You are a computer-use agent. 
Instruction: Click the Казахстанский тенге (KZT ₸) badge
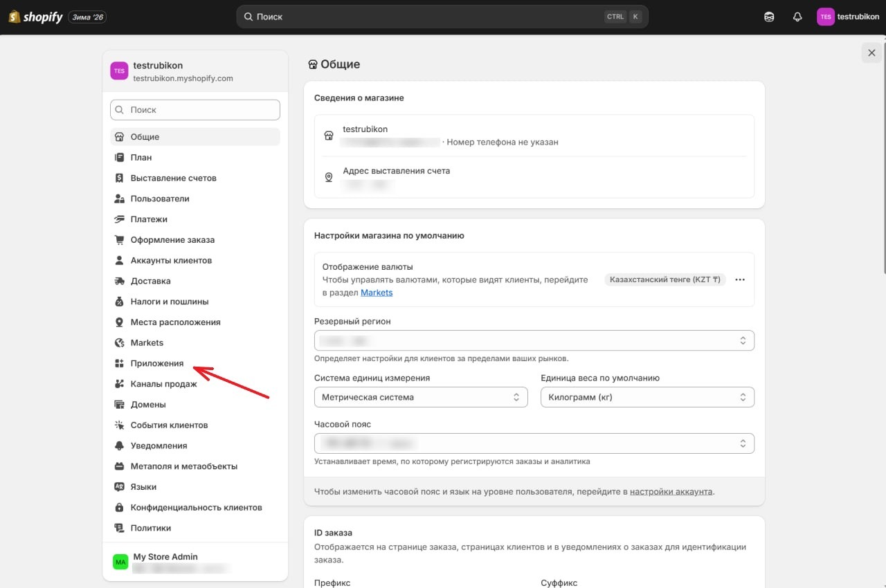click(x=665, y=280)
